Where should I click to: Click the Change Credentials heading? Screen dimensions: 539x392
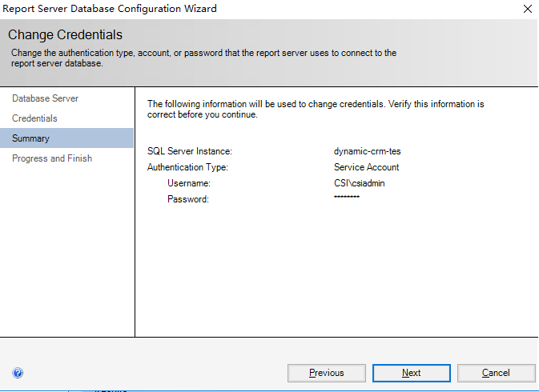pos(65,35)
